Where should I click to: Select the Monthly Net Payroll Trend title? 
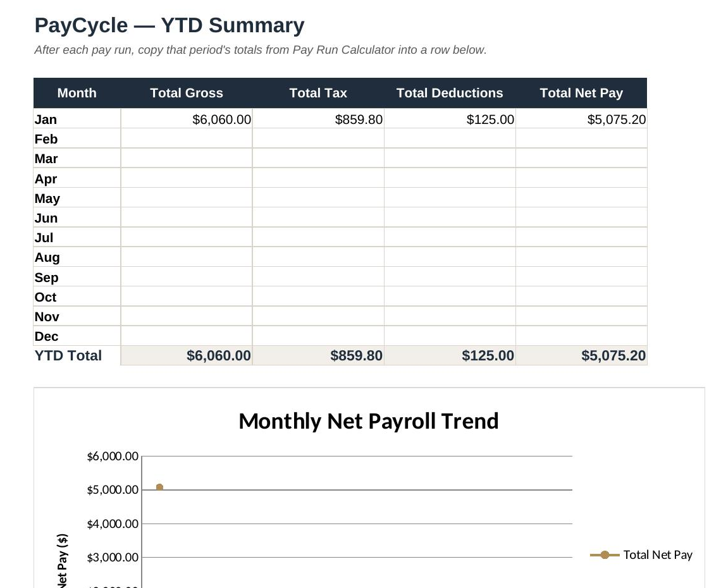click(368, 421)
